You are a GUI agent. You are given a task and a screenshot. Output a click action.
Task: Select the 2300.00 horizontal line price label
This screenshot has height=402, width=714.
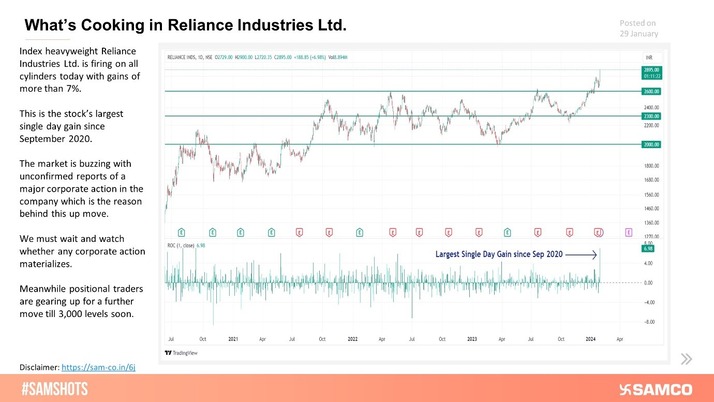coord(651,116)
